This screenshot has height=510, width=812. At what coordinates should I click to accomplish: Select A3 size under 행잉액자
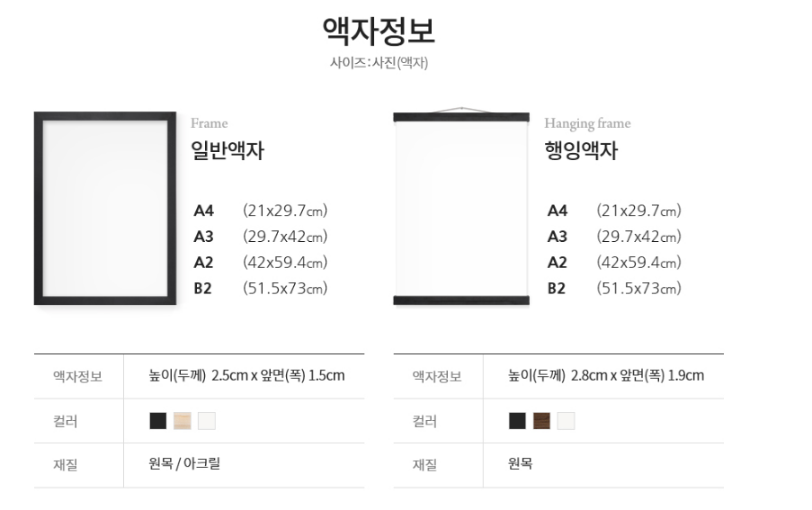click(x=614, y=237)
